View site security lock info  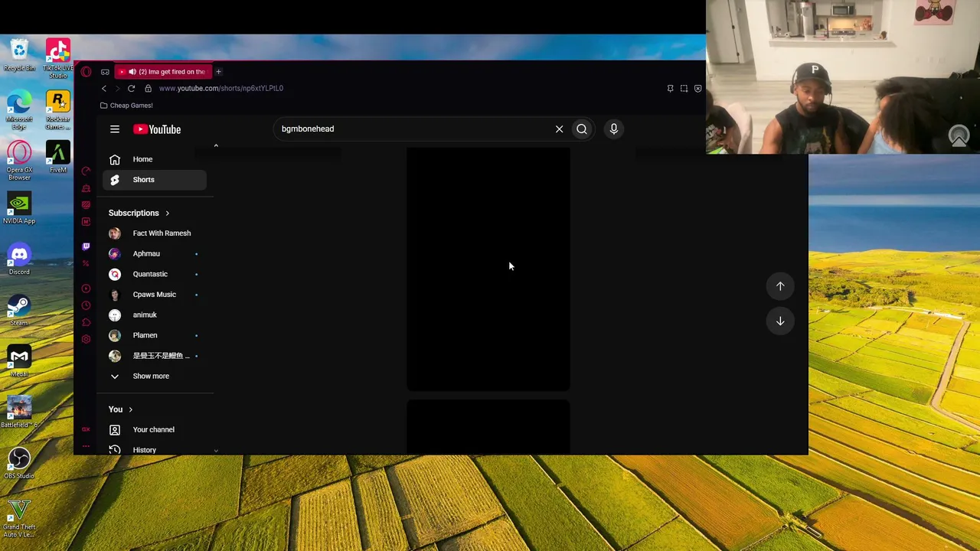click(148, 88)
